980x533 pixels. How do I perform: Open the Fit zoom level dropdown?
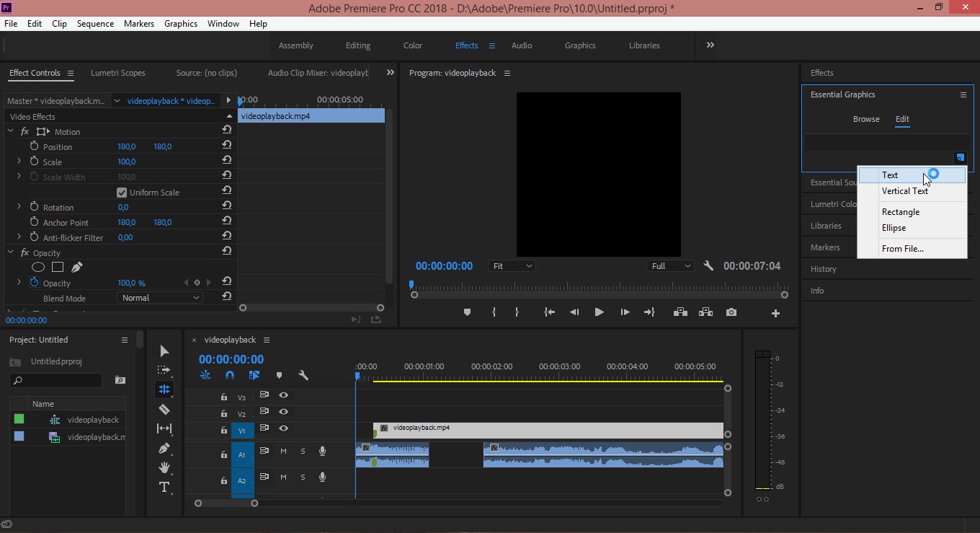tap(512, 266)
